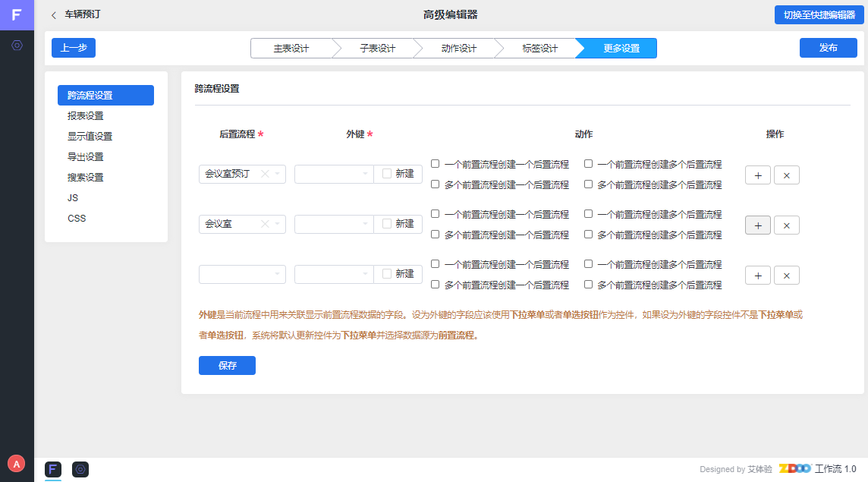Expand the 外键 dropdown in first row
Screen dimensions: 868x482
[334, 174]
